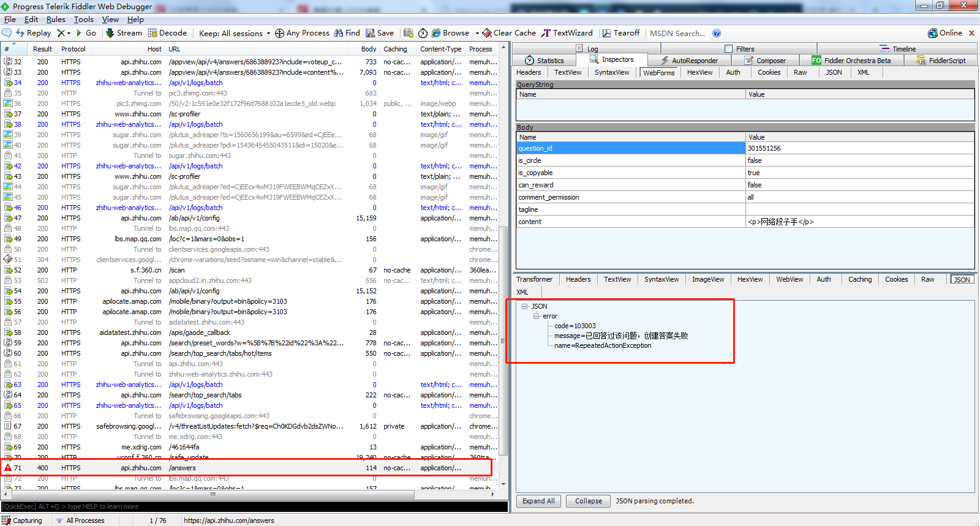Switch to the Timeline tab

click(x=898, y=48)
